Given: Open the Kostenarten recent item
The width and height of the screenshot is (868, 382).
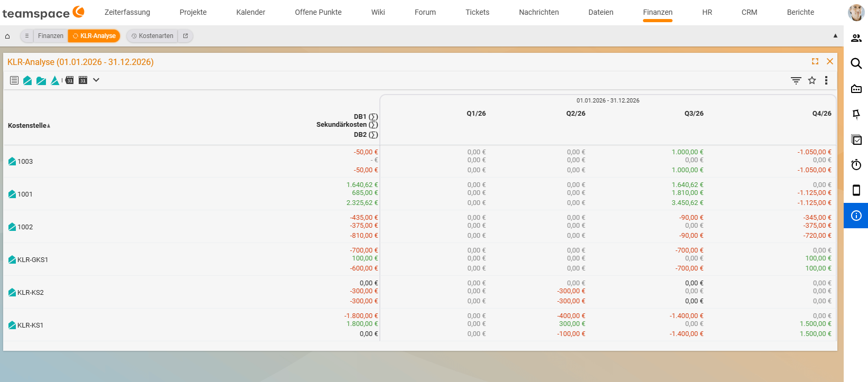Looking at the screenshot, I should click(x=152, y=36).
